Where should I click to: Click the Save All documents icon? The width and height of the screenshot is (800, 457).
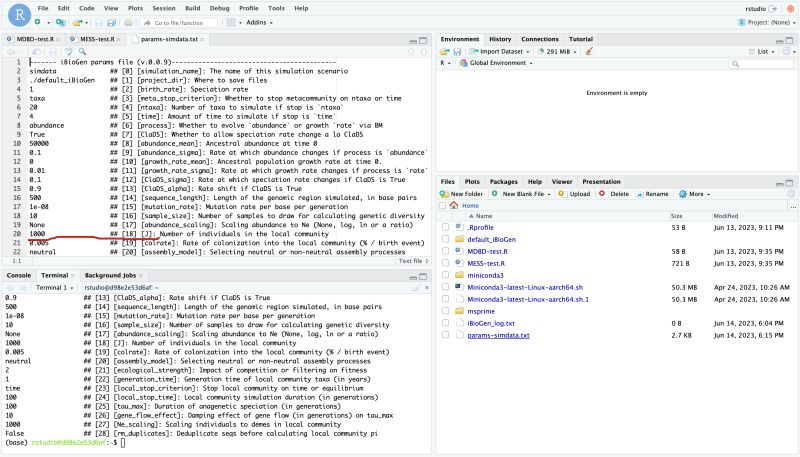pyautogui.click(x=111, y=22)
